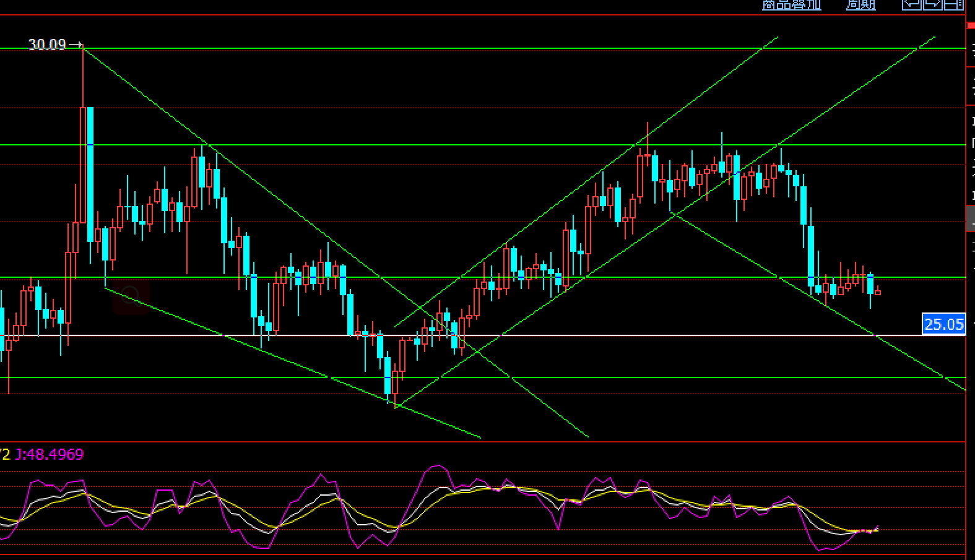Select the 30.09 high price label
The width and height of the screenshot is (975, 560).
click(47, 45)
